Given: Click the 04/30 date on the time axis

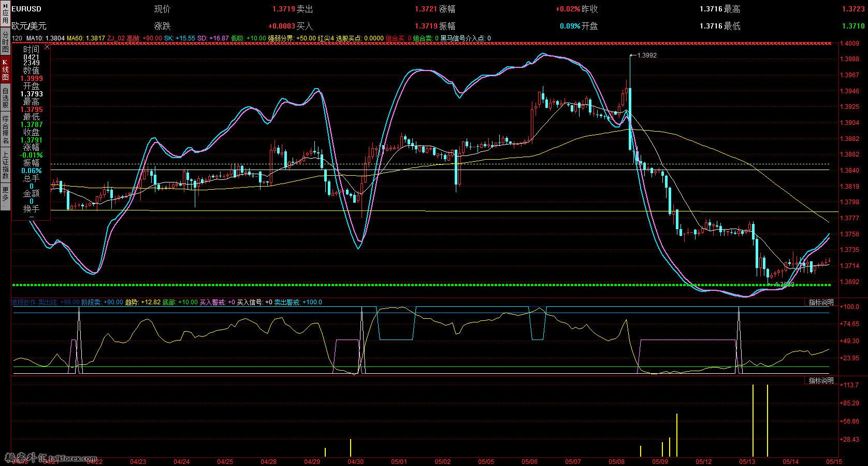Looking at the screenshot, I should coord(355,461).
